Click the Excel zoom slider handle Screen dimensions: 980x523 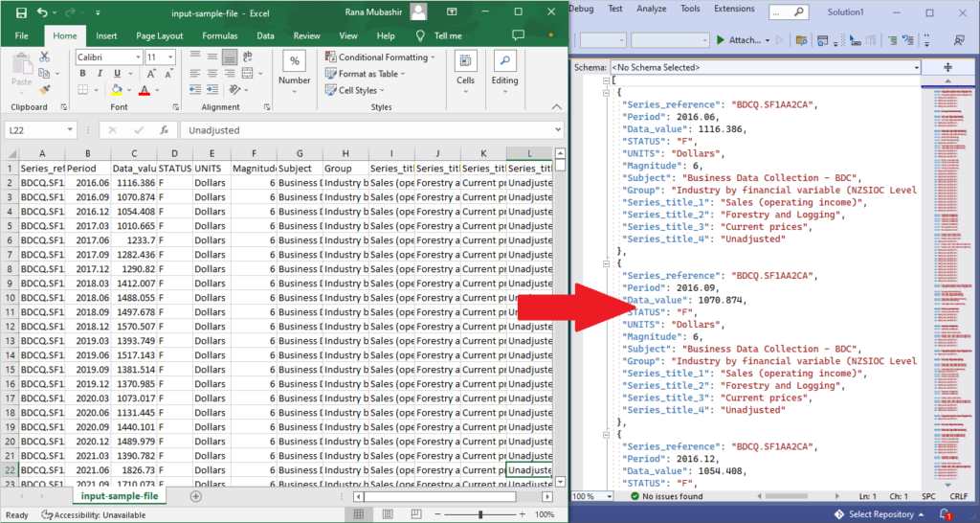pyautogui.click(x=480, y=514)
